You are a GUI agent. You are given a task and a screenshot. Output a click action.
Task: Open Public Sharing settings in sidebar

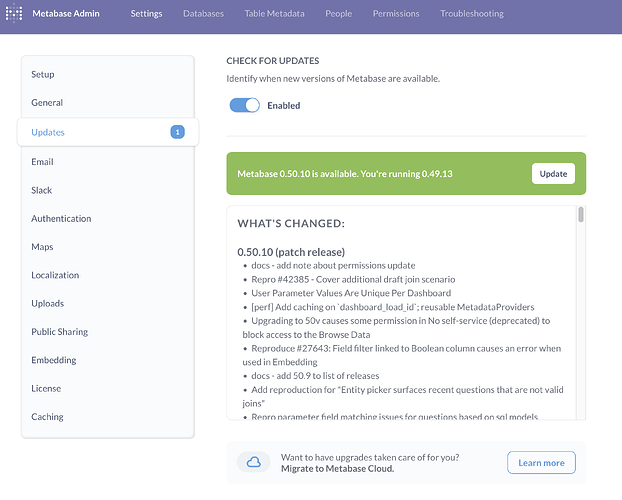click(108, 332)
